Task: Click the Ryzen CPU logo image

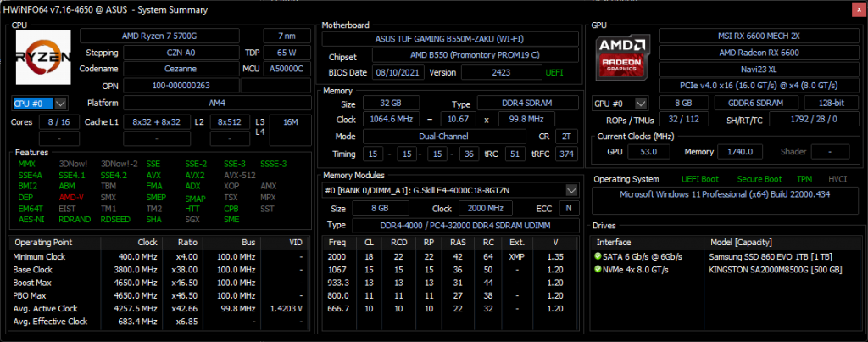Action: click(x=43, y=57)
